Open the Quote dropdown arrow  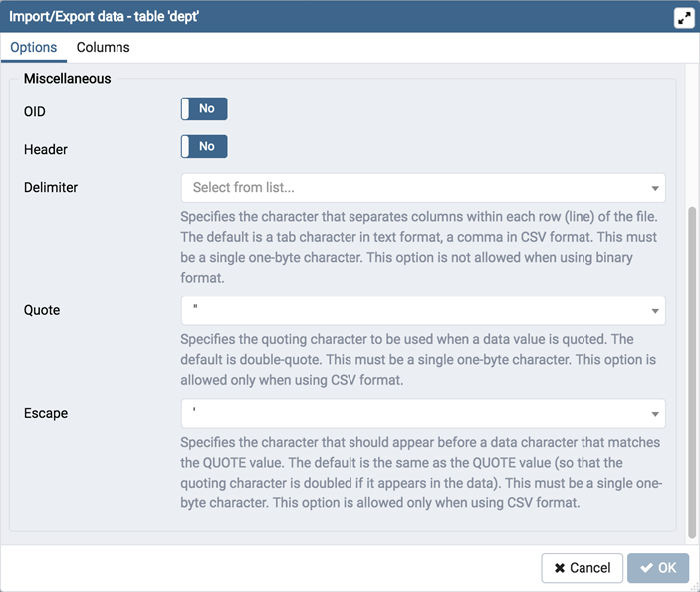pos(655,311)
